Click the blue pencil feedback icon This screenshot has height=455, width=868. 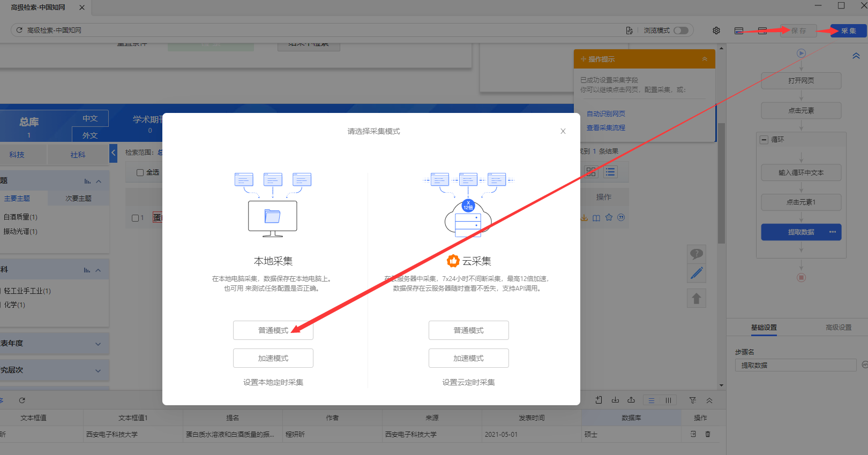pyautogui.click(x=697, y=273)
